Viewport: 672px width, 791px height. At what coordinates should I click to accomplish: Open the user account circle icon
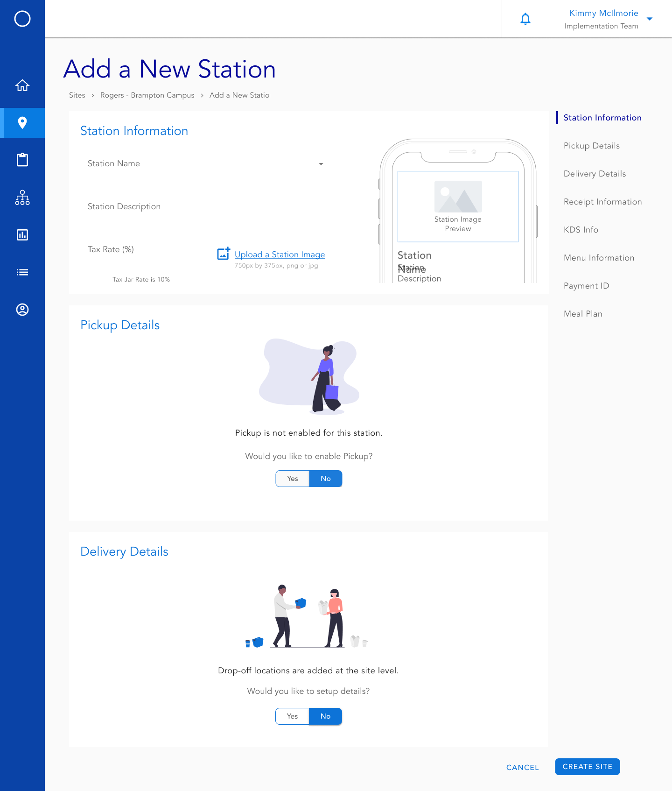tap(22, 310)
